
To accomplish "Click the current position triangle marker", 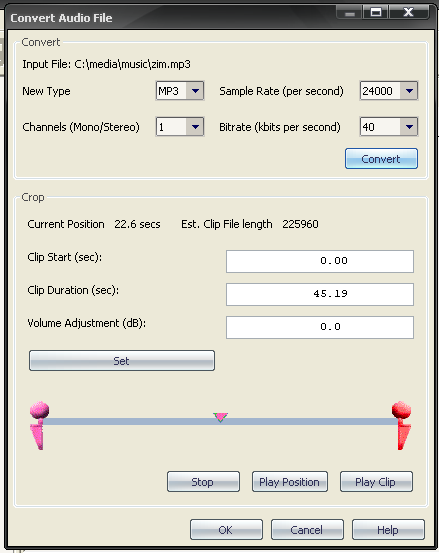I will click(x=220, y=418).
